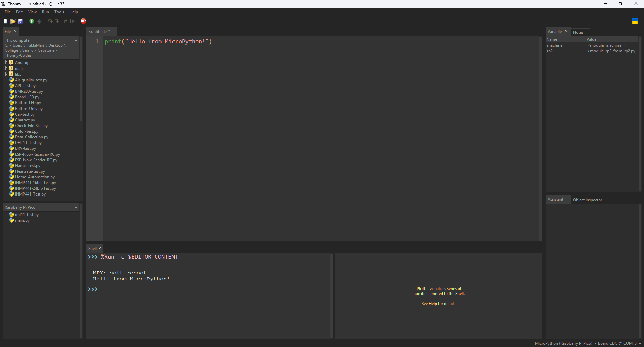Select Flame-Test.py file
The height and width of the screenshot is (347, 644).
pos(28,166)
